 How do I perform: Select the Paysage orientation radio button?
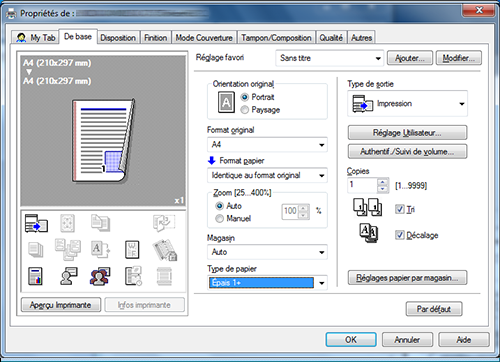tap(245, 110)
